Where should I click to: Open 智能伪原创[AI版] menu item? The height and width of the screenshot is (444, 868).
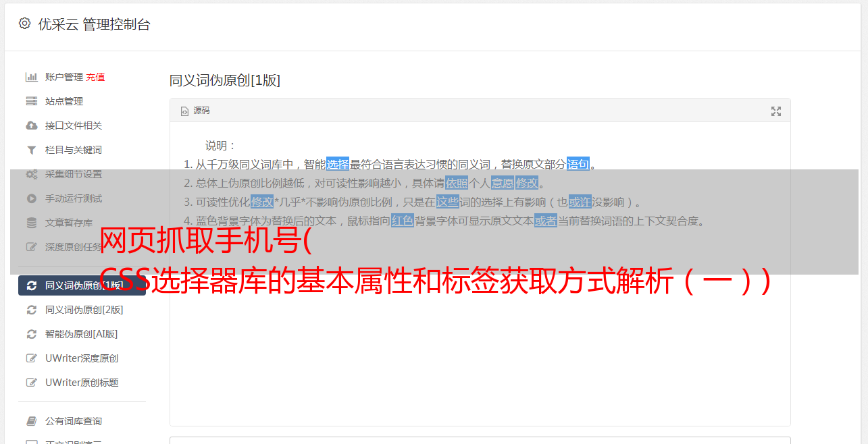click(x=82, y=334)
